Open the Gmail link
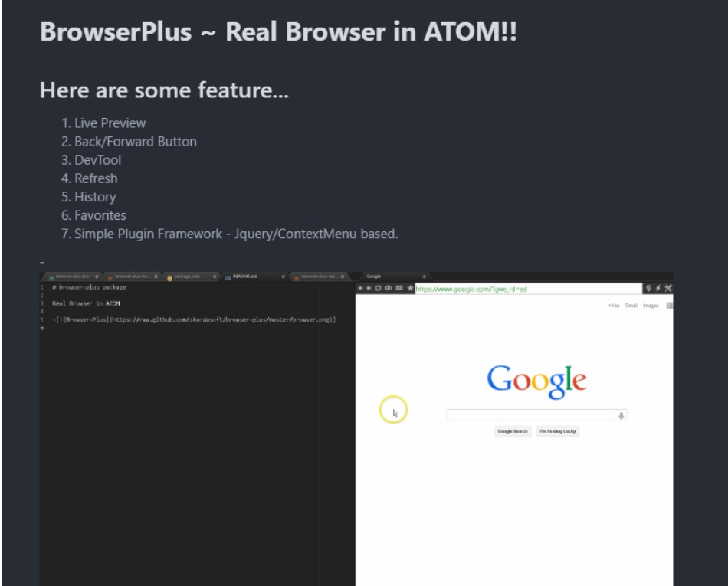This screenshot has width=728, height=586. tap(631, 306)
